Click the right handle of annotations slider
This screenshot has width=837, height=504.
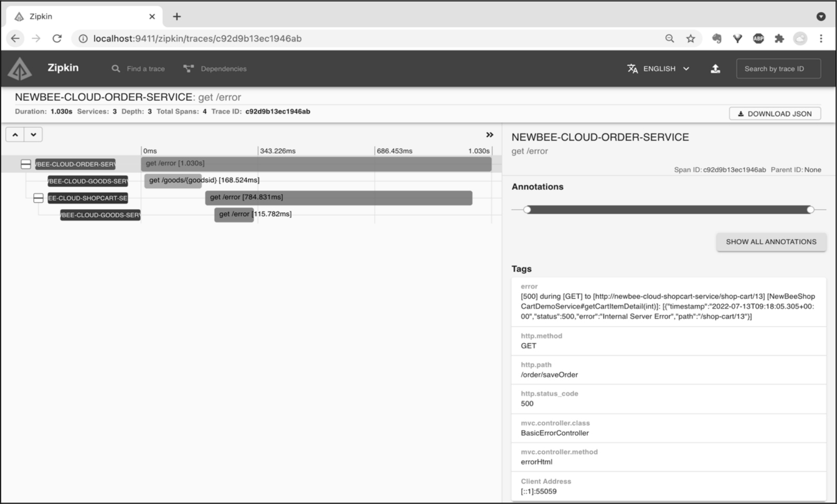810,210
